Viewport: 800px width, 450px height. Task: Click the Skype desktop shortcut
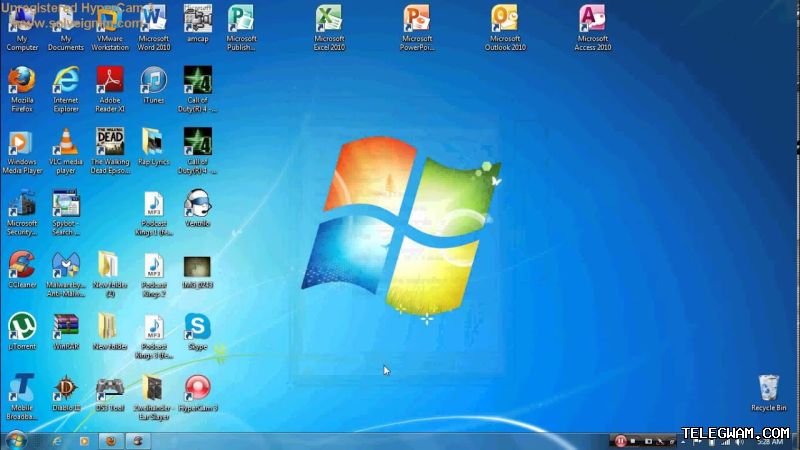197,332
